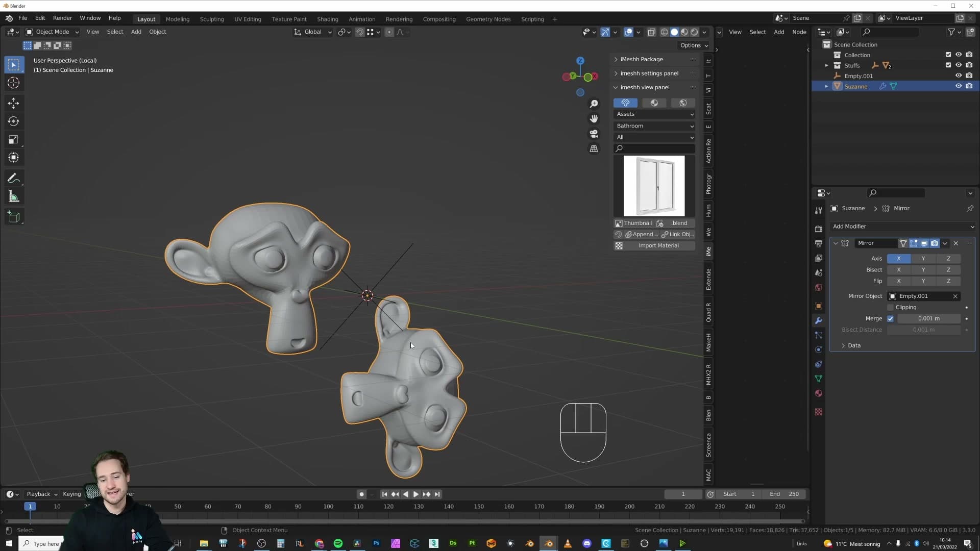Jump to the end frame
The height and width of the screenshot is (551, 980).
437,494
